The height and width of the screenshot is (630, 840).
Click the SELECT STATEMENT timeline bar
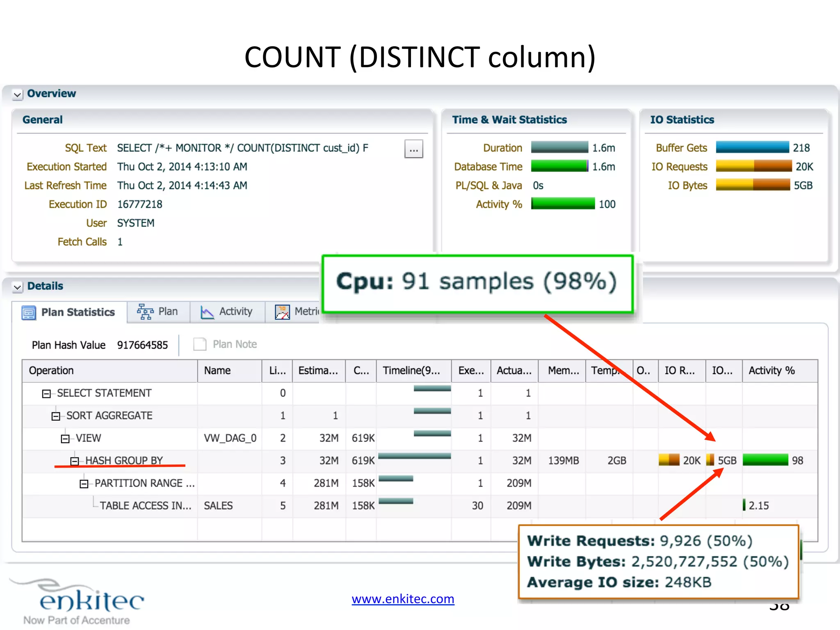tap(432, 388)
